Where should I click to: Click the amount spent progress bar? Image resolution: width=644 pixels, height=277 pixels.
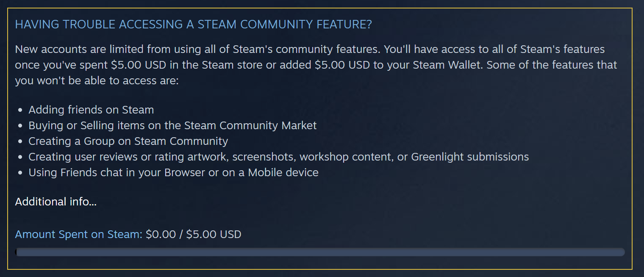(x=320, y=252)
